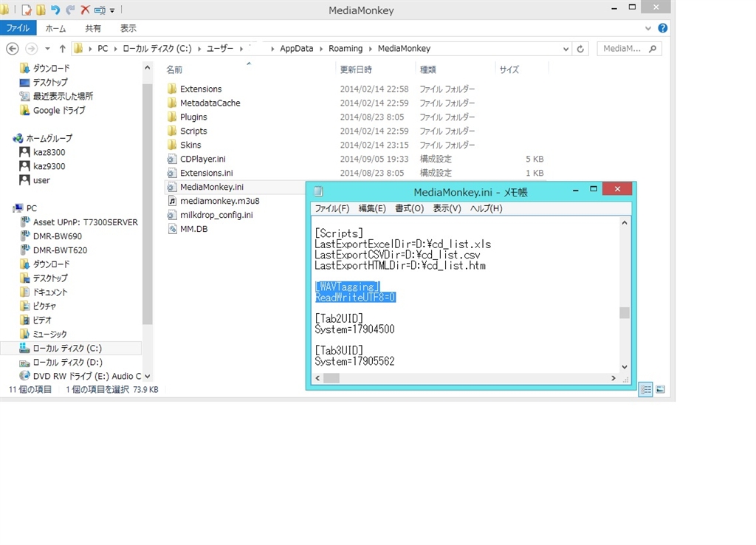Sort by 名前 column header
756x545 pixels.
pyautogui.click(x=174, y=70)
